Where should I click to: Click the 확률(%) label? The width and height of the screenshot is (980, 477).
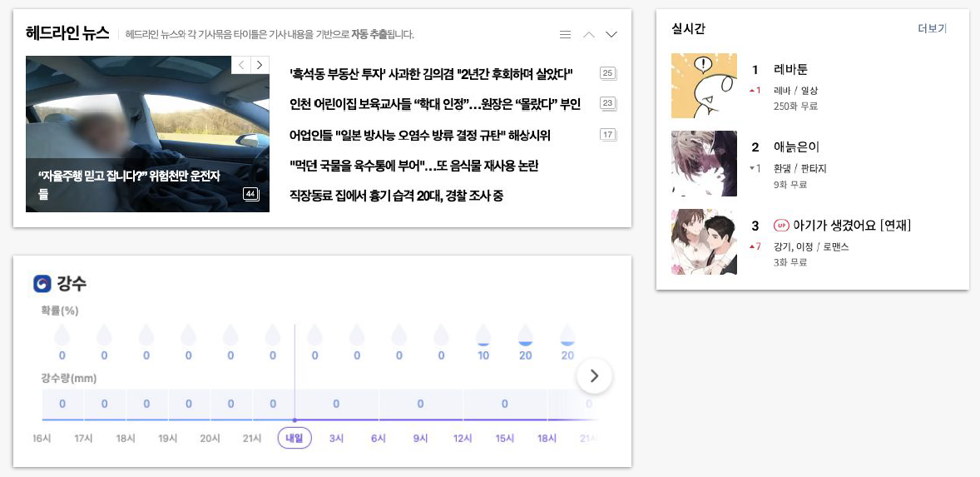(x=60, y=310)
